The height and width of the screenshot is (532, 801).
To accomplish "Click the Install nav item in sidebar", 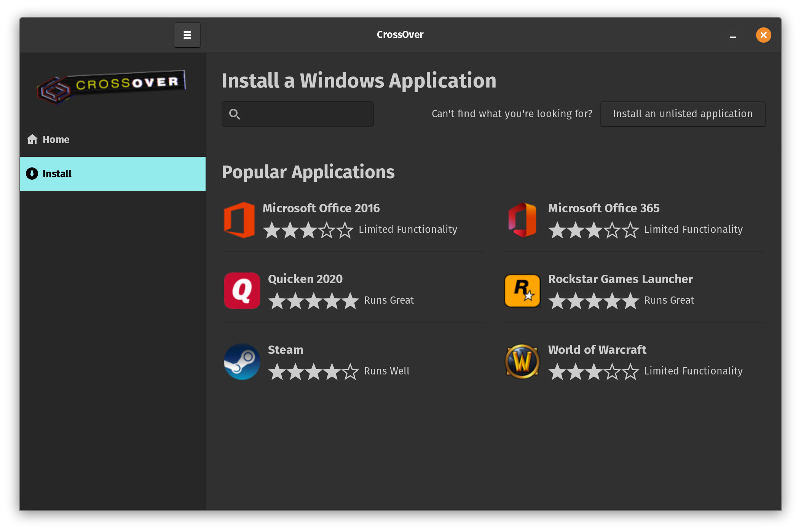I will (113, 174).
